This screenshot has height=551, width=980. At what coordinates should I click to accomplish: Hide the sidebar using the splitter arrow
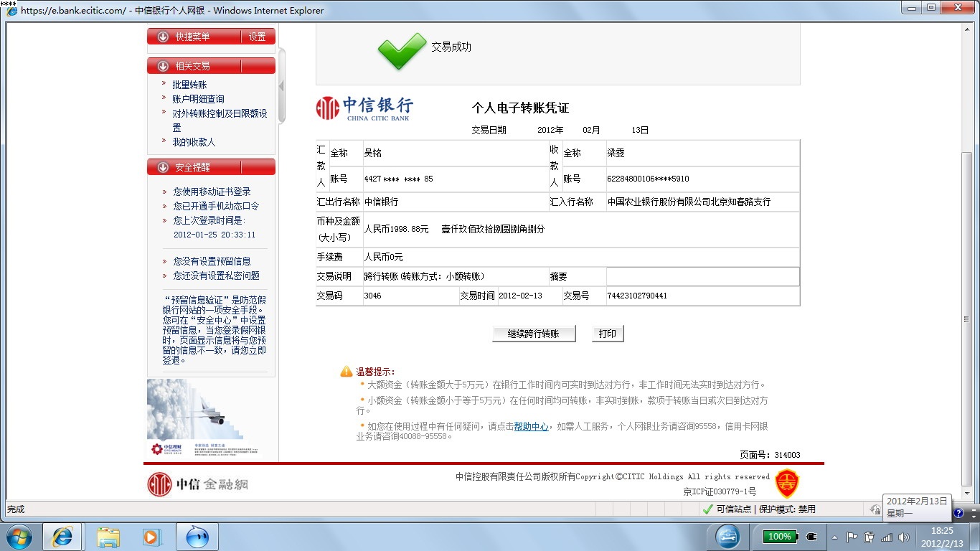tap(281, 86)
